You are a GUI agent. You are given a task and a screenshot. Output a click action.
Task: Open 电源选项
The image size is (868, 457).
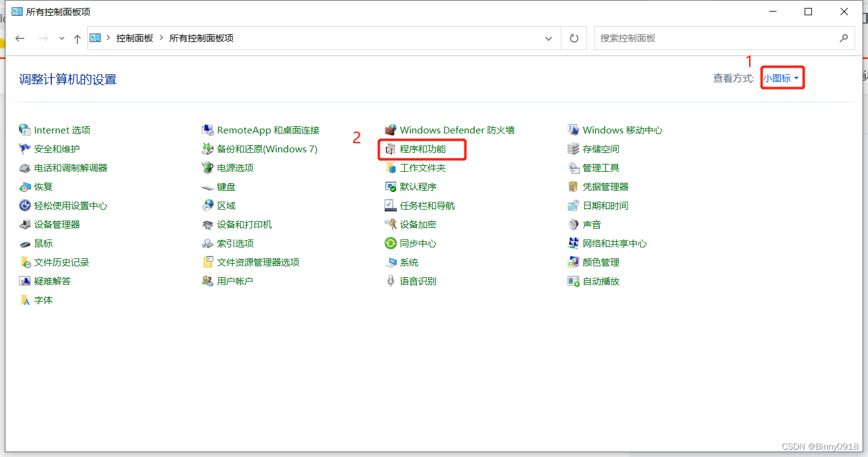pyautogui.click(x=233, y=168)
